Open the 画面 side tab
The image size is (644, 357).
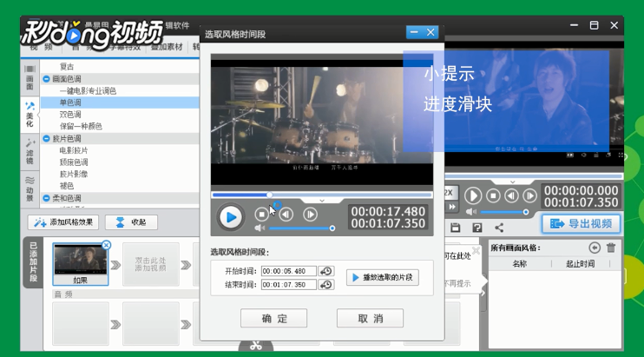tap(30, 77)
